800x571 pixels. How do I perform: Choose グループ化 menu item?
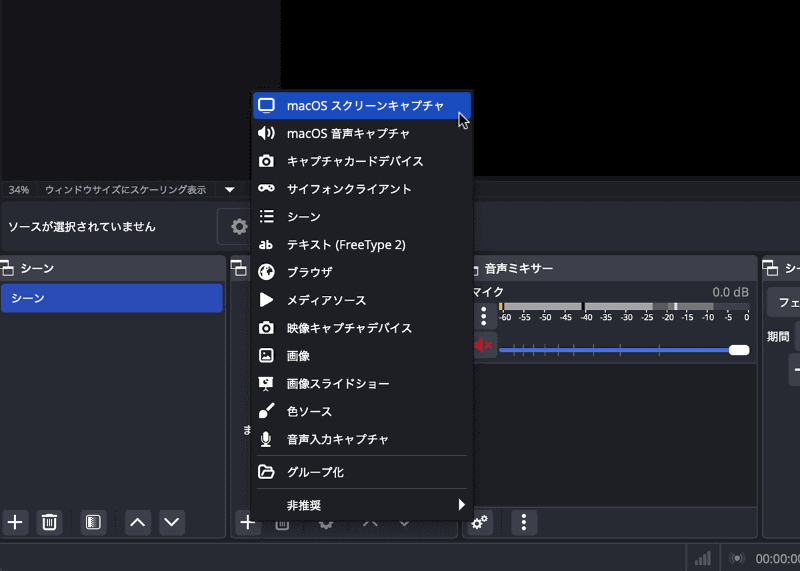(362, 472)
